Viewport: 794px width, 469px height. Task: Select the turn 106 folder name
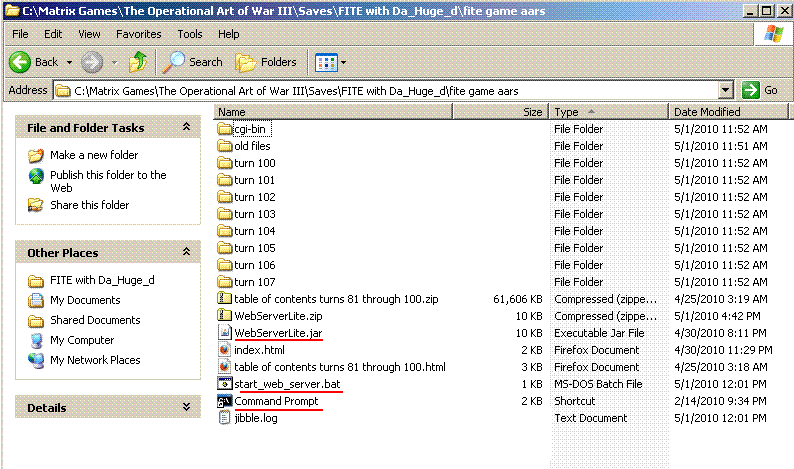tap(255, 265)
